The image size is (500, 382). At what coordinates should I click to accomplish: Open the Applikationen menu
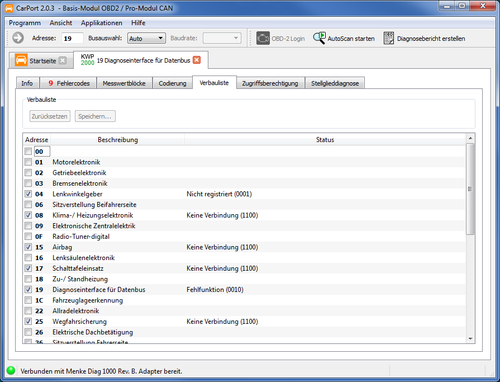click(101, 23)
